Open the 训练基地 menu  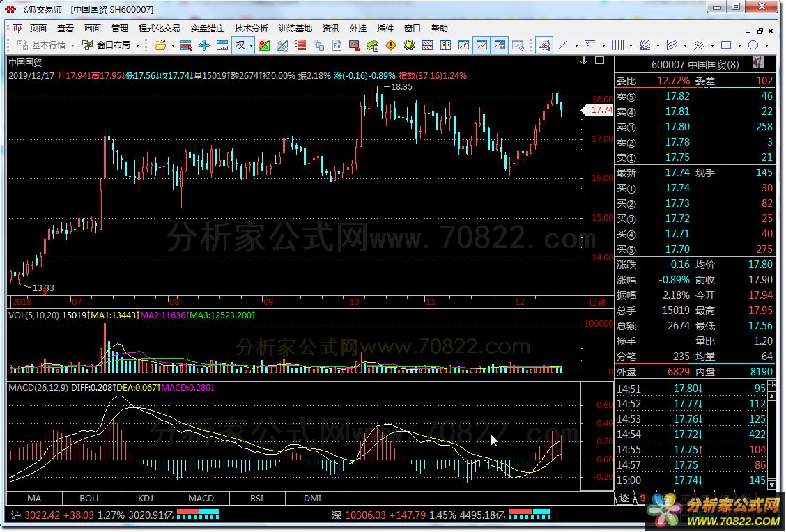pos(295,29)
